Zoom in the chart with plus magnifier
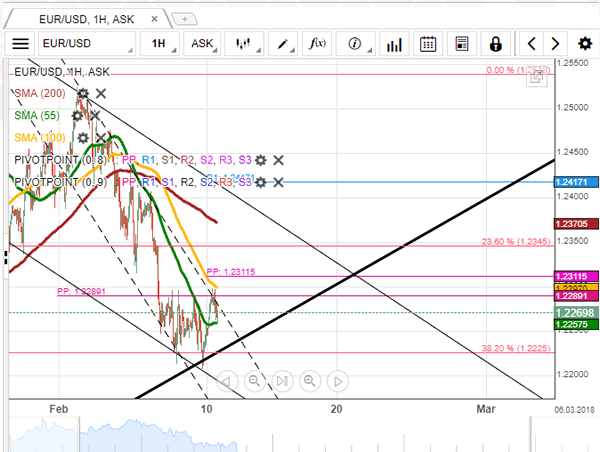 click(x=310, y=381)
